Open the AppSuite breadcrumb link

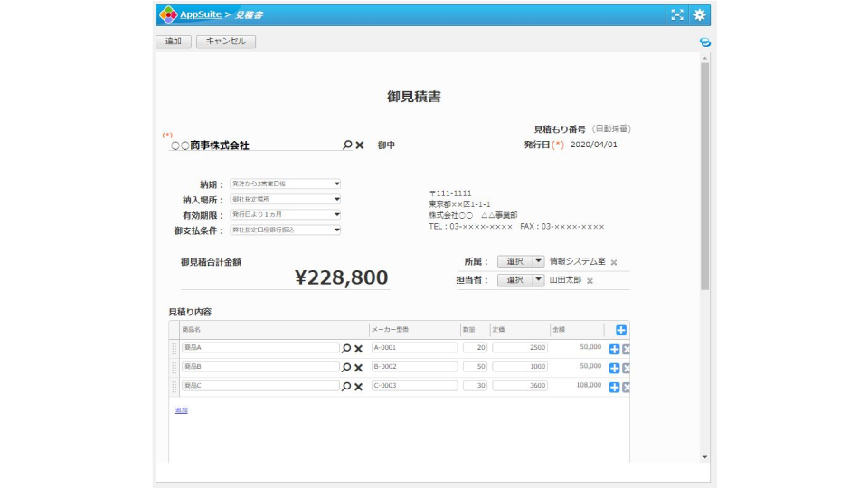(x=201, y=14)
